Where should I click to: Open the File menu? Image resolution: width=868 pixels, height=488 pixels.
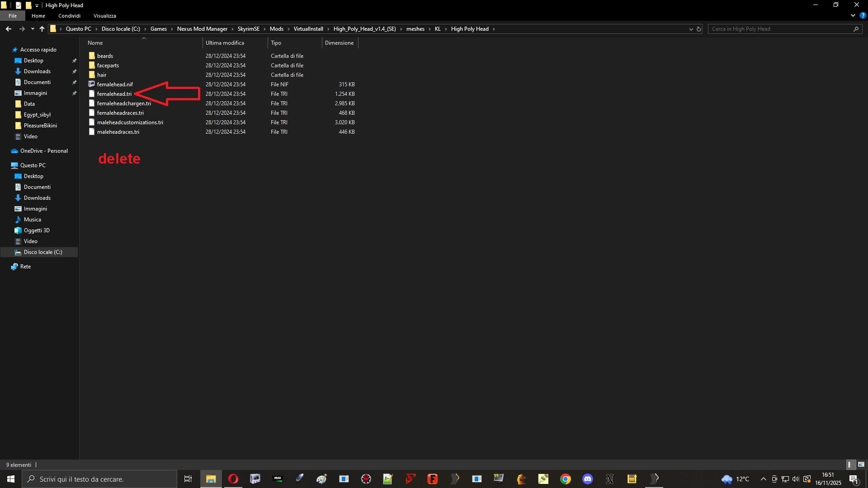click(13, 16)
